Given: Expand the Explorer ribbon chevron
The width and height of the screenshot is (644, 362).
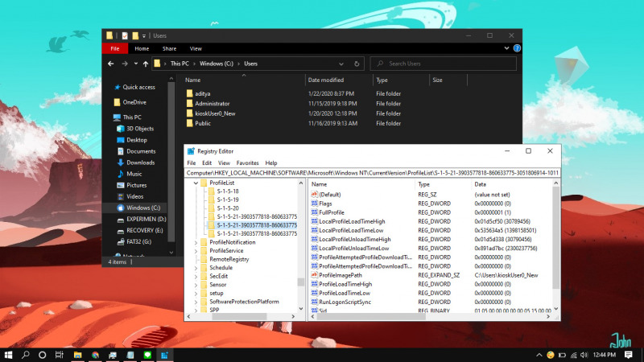Looking at the screenshot, I should [506, 48].
